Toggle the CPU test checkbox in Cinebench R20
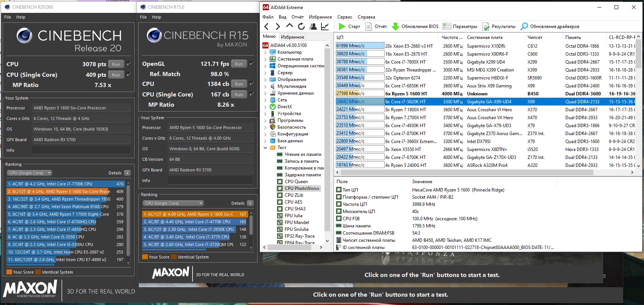Screen dimensions: 644x305 point(129,64)
